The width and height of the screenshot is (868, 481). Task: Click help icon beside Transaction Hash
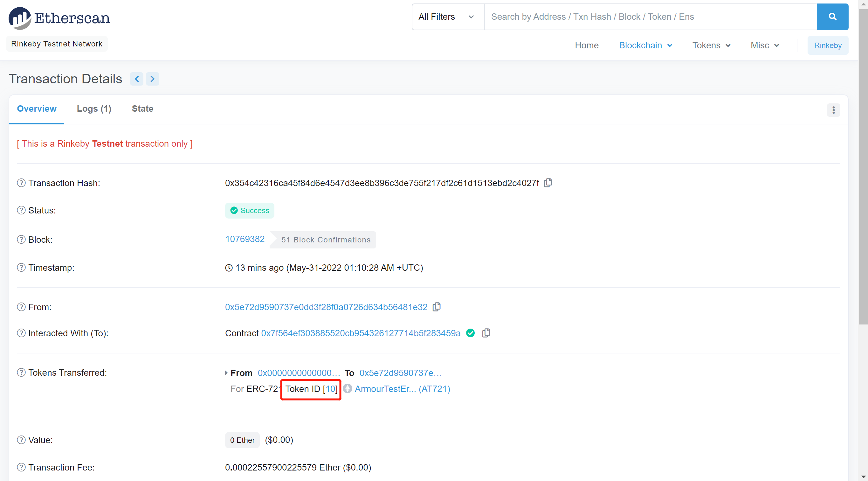tap(21, 183)
